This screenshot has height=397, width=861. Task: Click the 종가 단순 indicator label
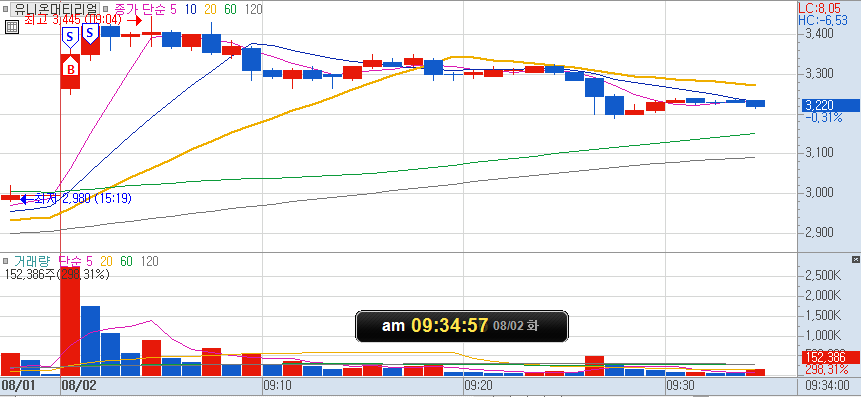pos(139,9)
